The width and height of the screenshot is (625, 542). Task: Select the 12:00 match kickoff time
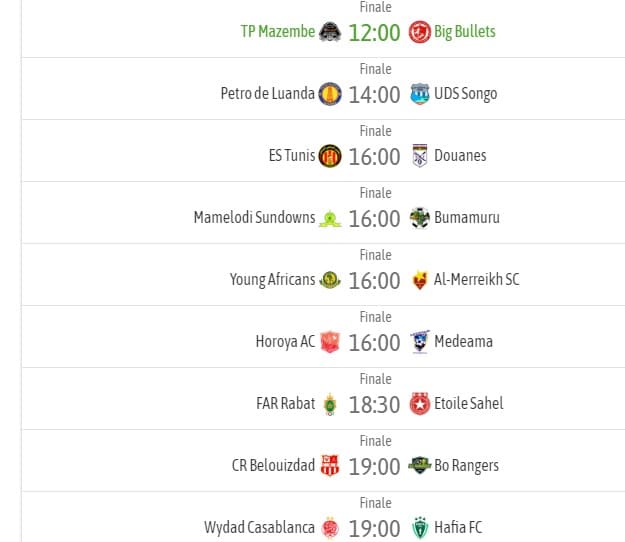(374, 33)
